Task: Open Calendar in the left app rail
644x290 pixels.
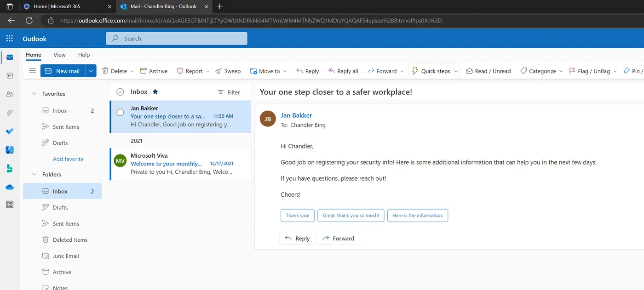Action: click(x=10, y=75)
